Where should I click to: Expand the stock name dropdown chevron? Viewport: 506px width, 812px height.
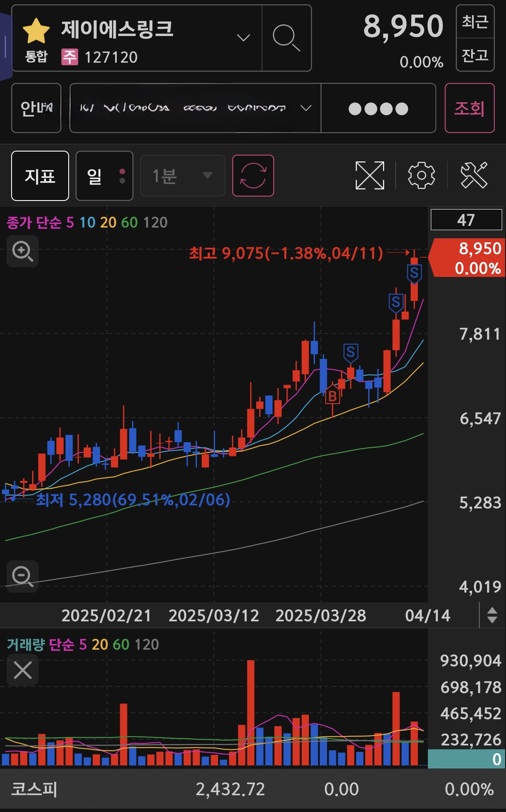pos(243,38)
